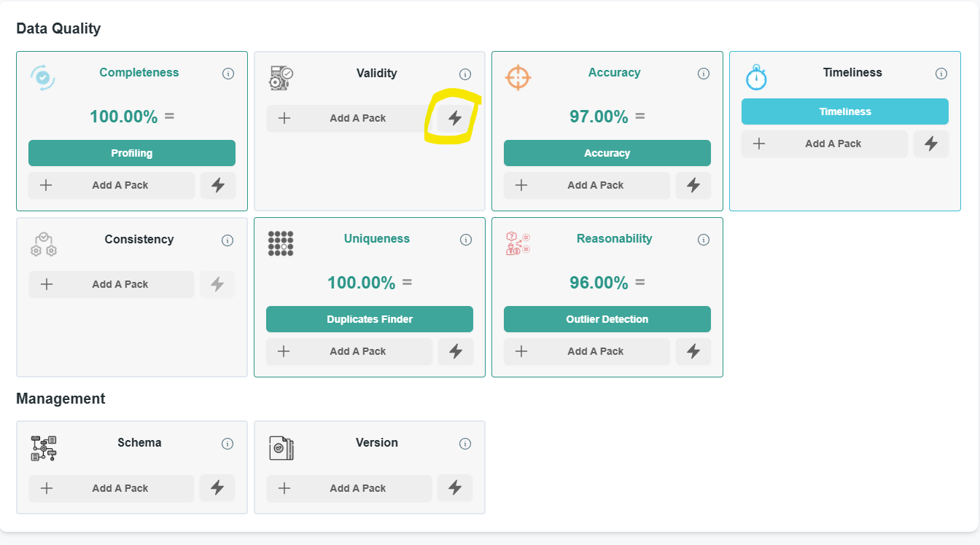
Task: Add a pack to Consistency
Action: click(112, 284)
